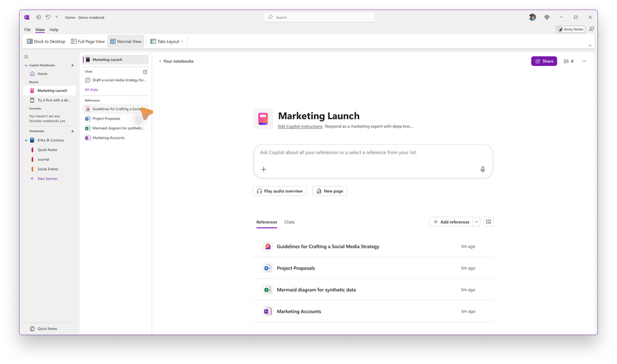
Task: Switch to Full Page View
Action: (88, 41)
